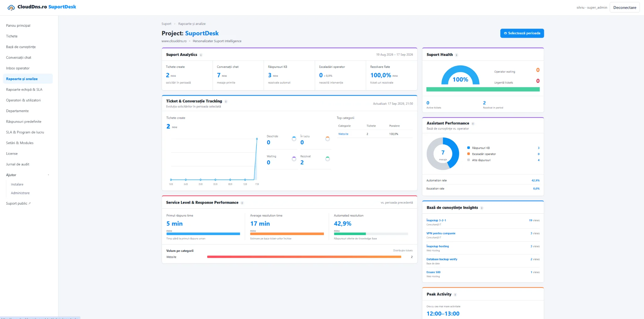Click the "Actualizat: 17 Sep 2026, 21:50" timestamp

[x=393, y=104]
